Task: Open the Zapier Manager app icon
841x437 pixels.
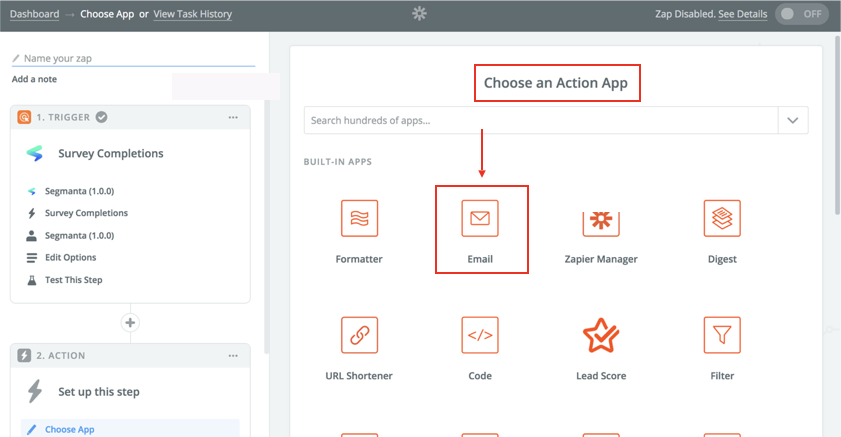Action: [x=601, y=223]
